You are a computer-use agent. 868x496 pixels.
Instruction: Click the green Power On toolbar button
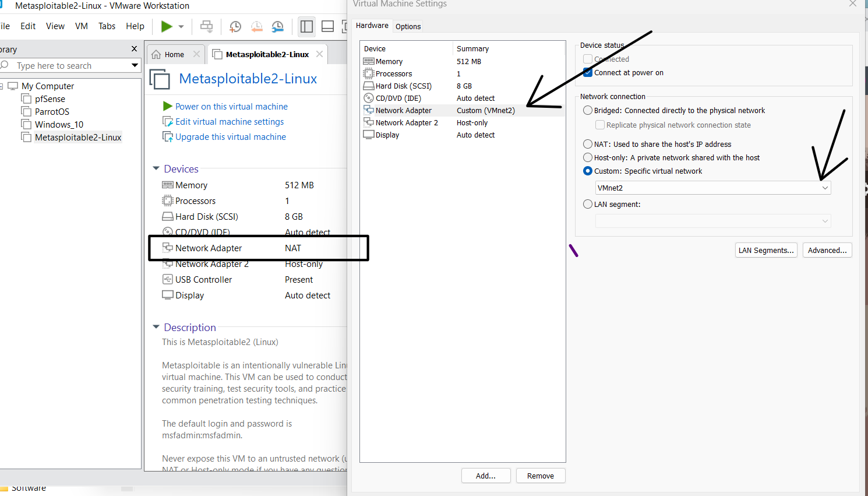coord(167,26)
